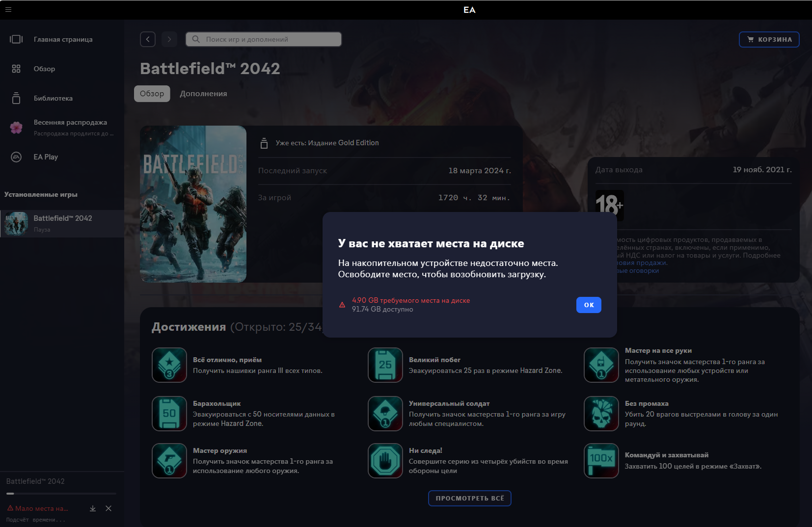Click the Battlefield™ 2042 page title
The width and height of the screenshot is (812, 527).
pyautogui.click(x=210, y=68)
